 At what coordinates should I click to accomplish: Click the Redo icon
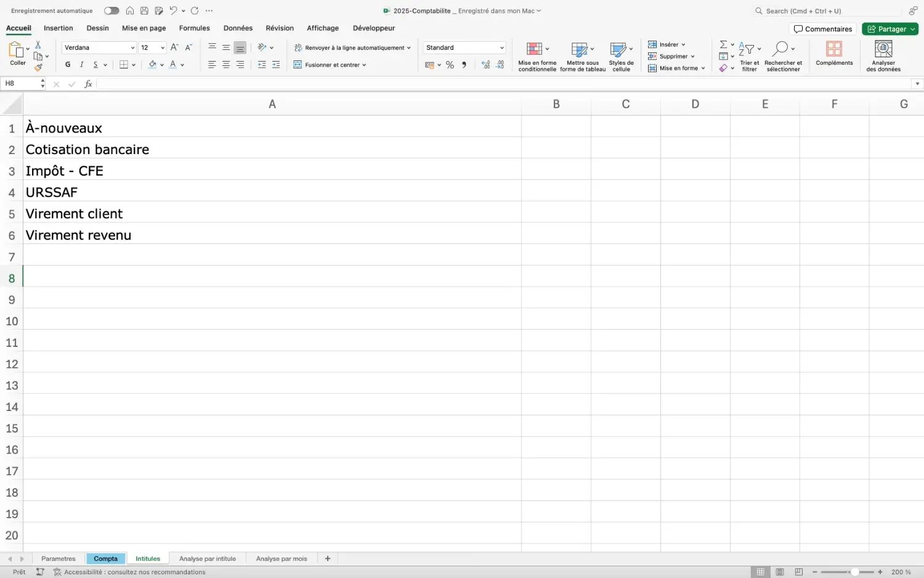[195, 10]
